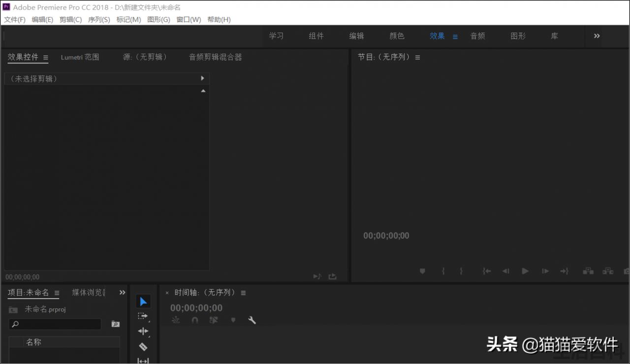Click the Lift button
The width and height of the screenshot is (630, 364).
[588, 271]
